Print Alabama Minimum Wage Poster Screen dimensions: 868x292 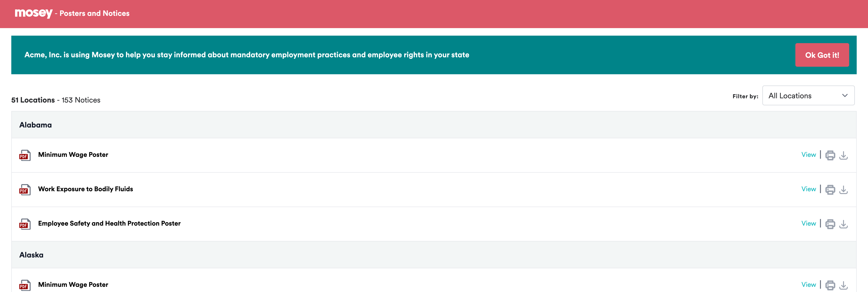(830, 155)
